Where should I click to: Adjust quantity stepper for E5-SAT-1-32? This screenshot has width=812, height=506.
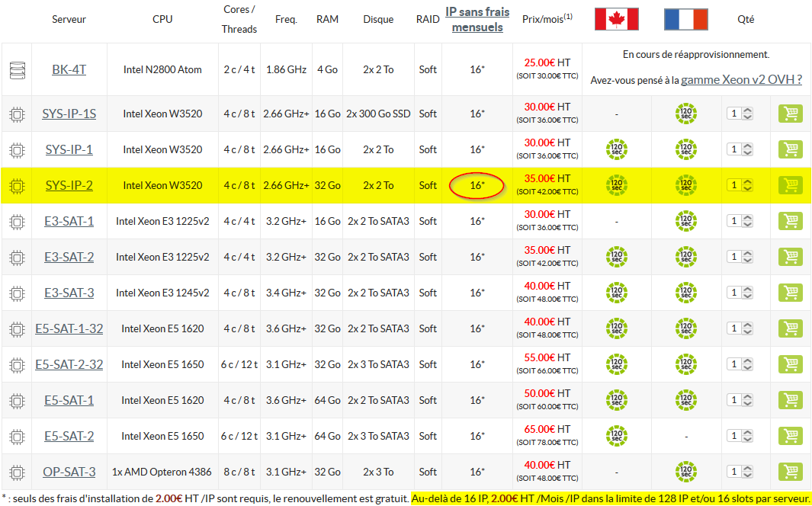[x=746, y=328]
